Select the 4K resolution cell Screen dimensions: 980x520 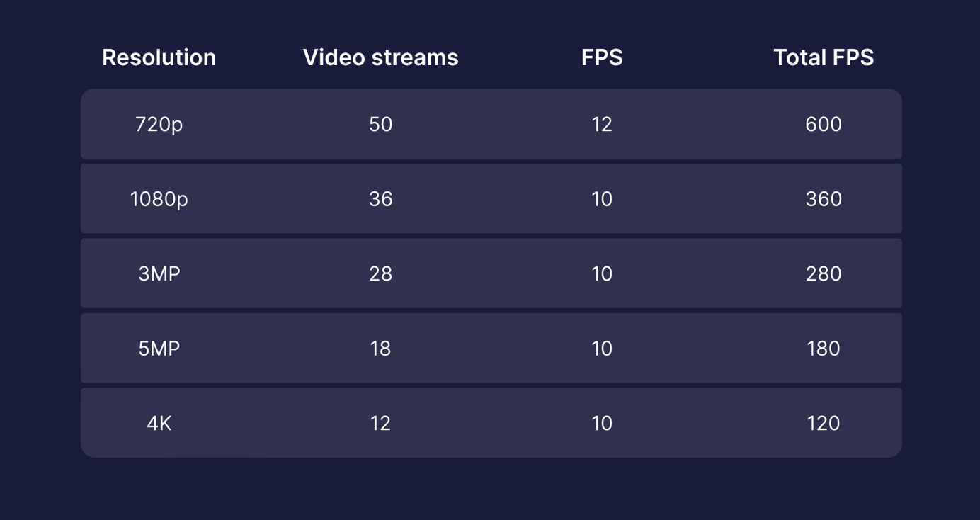pos(159,423)
